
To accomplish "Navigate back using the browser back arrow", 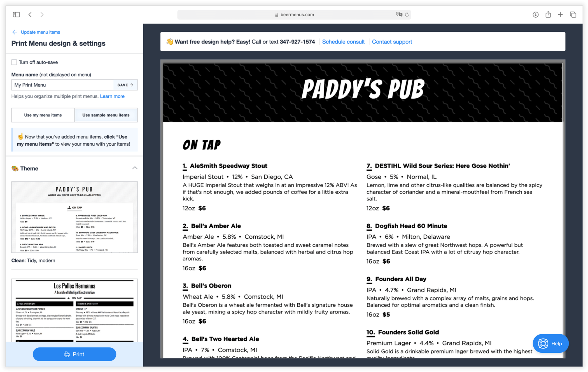I will tap(30, 14).
